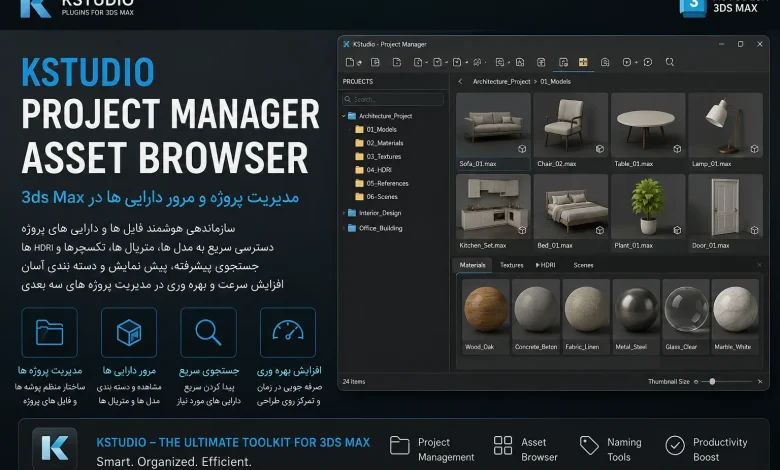This screenshot has width=780, height=470.
Task: Click the cube icon on the Lamp_01.max thumbnail
Action: 755,149
